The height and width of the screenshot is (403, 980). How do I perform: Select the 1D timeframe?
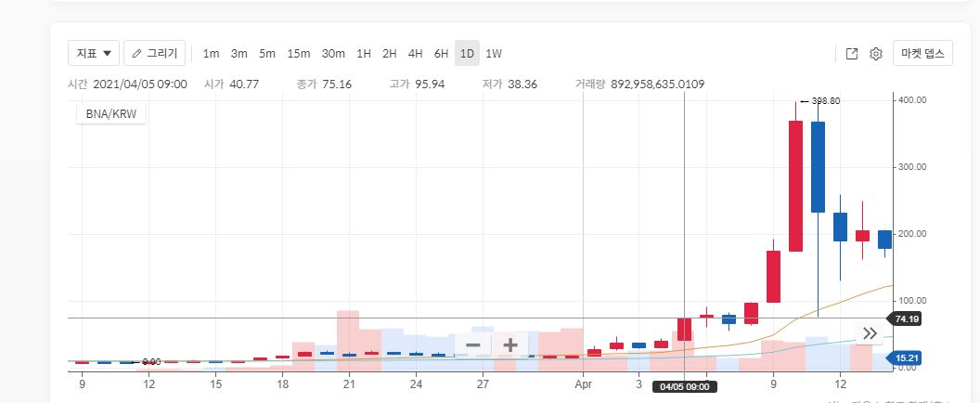(467, 54)
